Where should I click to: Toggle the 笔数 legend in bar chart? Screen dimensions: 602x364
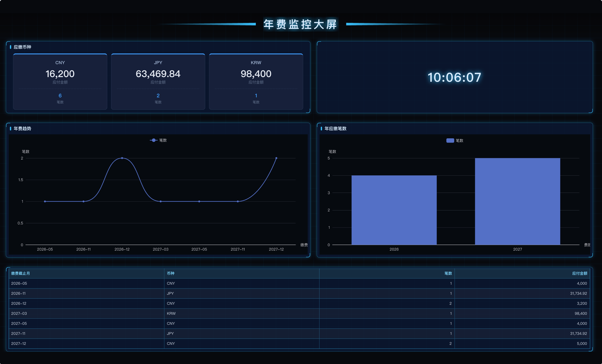tap(455, 140)
